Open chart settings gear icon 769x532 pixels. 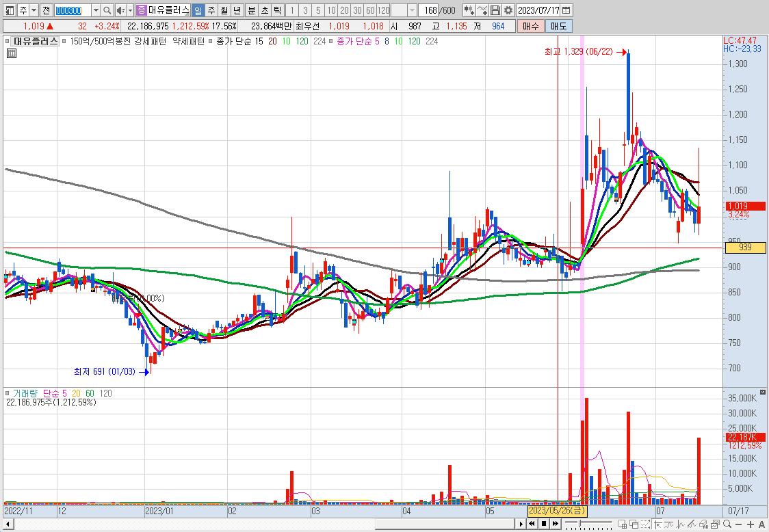pos(508,10)
